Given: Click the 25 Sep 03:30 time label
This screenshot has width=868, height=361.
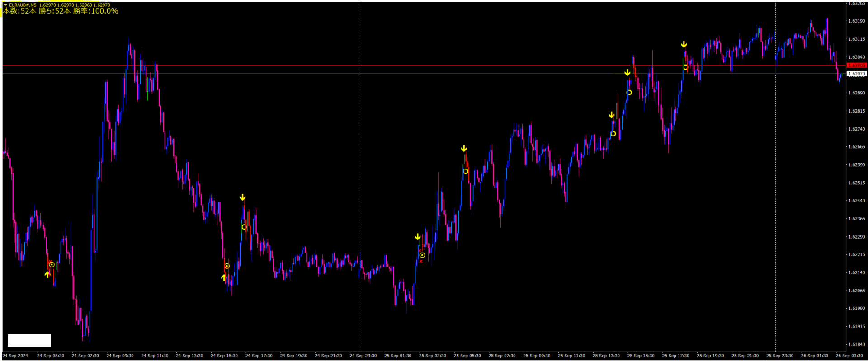Looking at the screenshot, I should tap(433, 356).
